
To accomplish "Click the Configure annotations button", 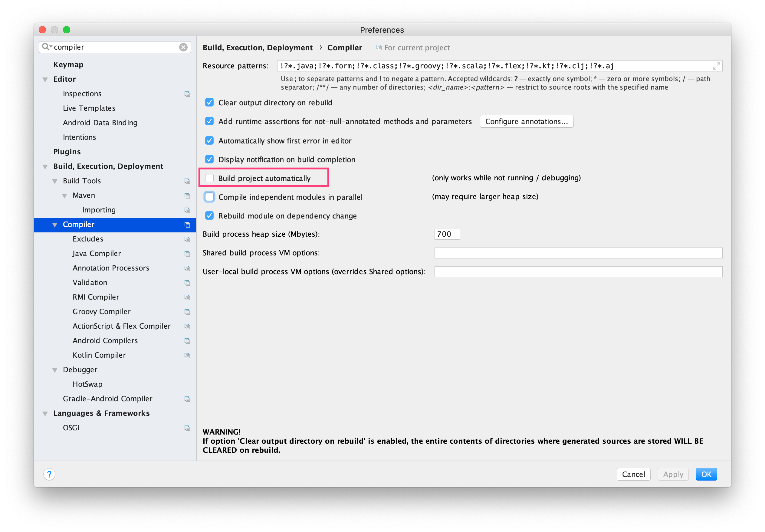I will coord(526,122).
